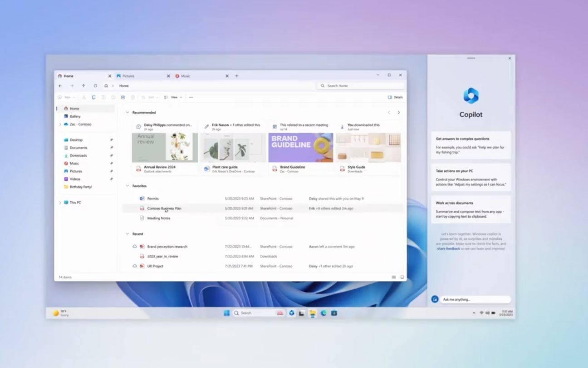Unpin Desktop using its pin icon
588x368 pixels.
112,140
